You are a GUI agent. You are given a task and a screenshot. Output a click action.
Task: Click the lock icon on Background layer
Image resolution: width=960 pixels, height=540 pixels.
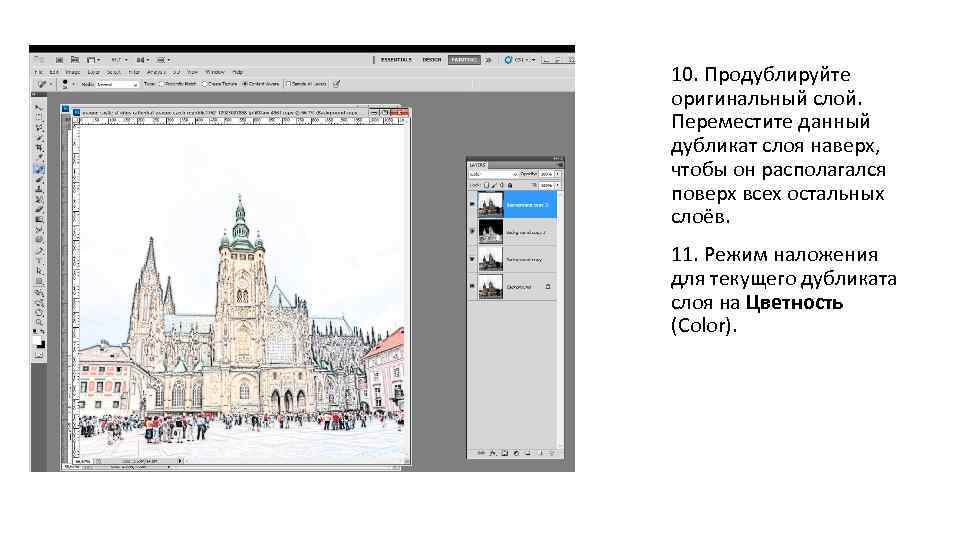click(x=548, y=287)
